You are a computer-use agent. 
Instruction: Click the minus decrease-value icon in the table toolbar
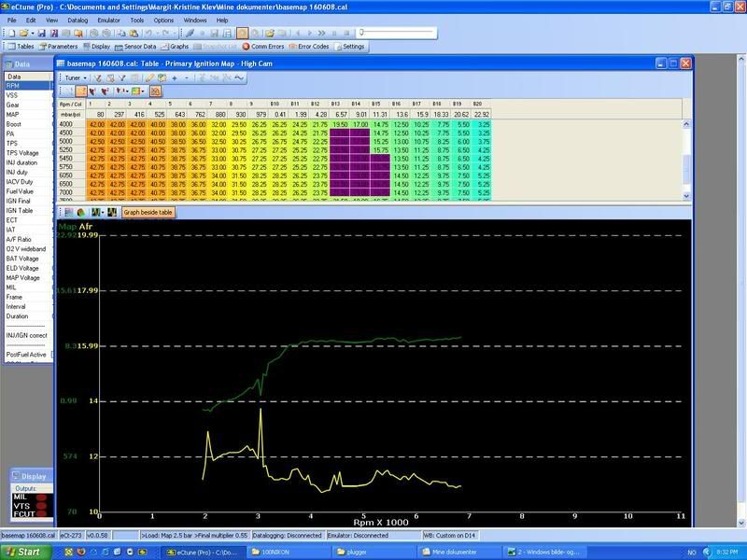point(186,77)
